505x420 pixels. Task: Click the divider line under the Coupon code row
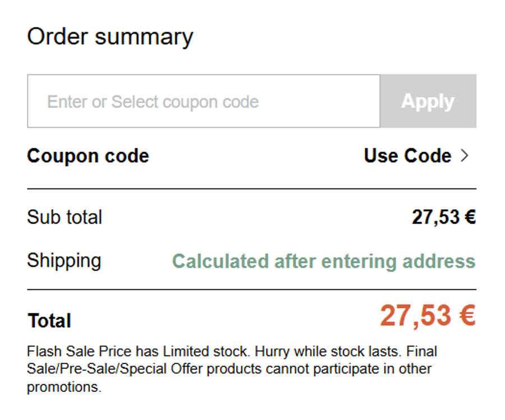(251, 189)
